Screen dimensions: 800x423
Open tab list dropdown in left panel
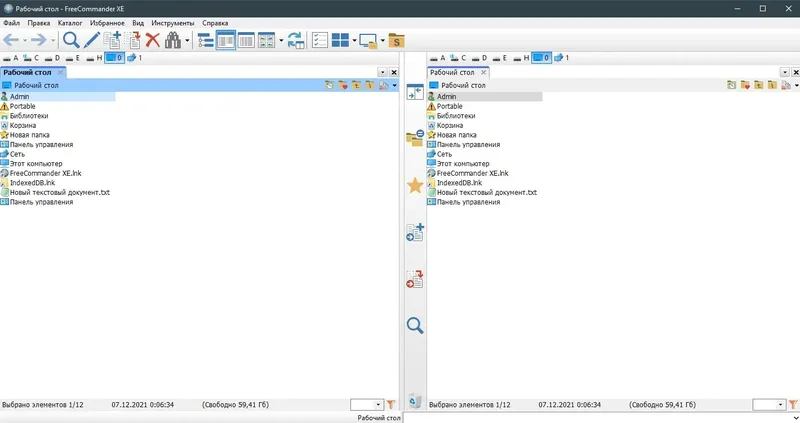point(383,72)
